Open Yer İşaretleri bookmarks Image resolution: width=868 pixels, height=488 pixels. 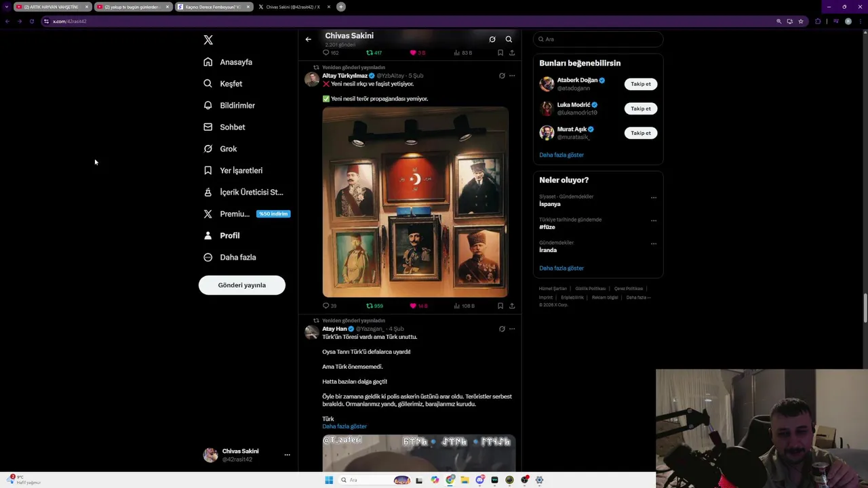tap(233, 170)
